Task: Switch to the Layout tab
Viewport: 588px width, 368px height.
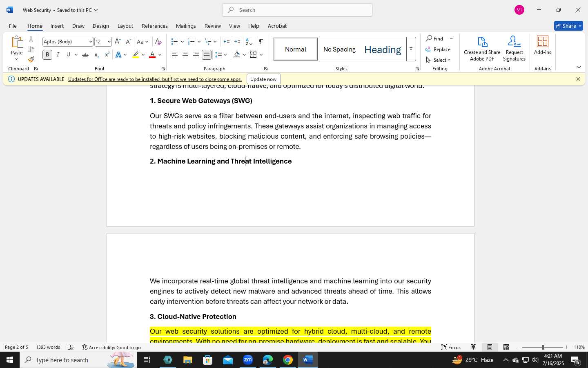Action: (x=125, y=26)
